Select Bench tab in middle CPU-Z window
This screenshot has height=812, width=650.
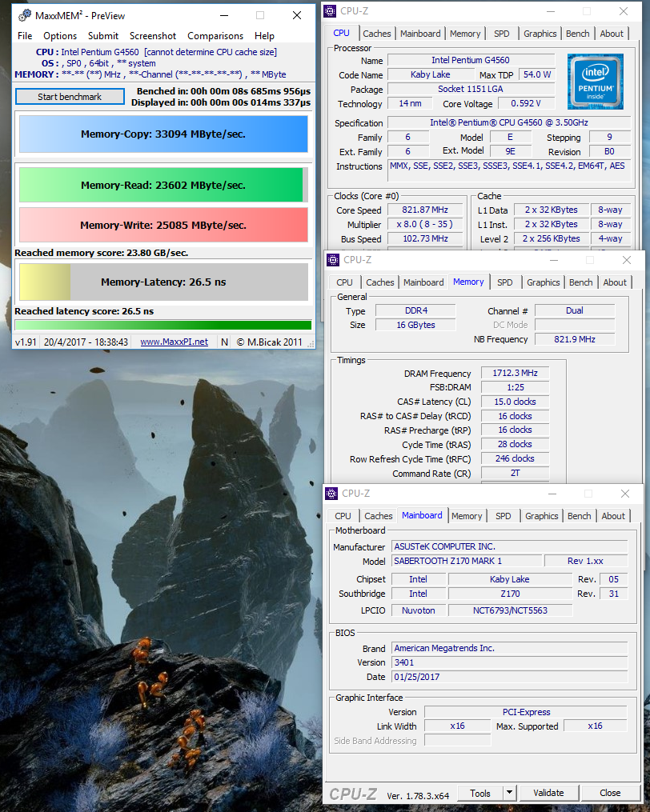580,282
